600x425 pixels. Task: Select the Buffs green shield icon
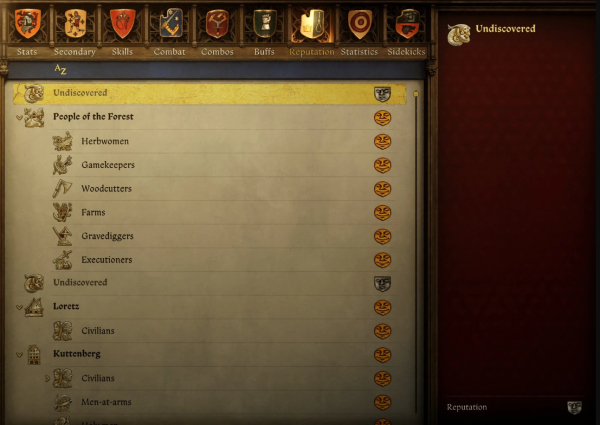[265, 23]
